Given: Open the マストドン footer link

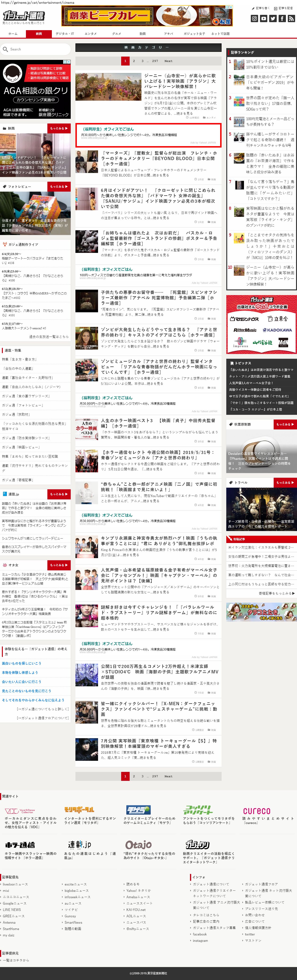Looking at the screenshot, I should [253, 941].
